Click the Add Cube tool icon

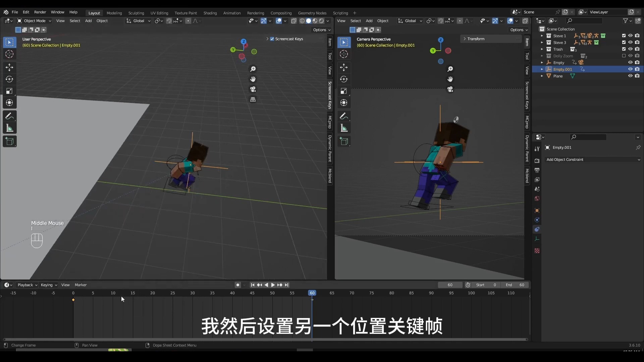pyautogui.click(x=9, y=141)
